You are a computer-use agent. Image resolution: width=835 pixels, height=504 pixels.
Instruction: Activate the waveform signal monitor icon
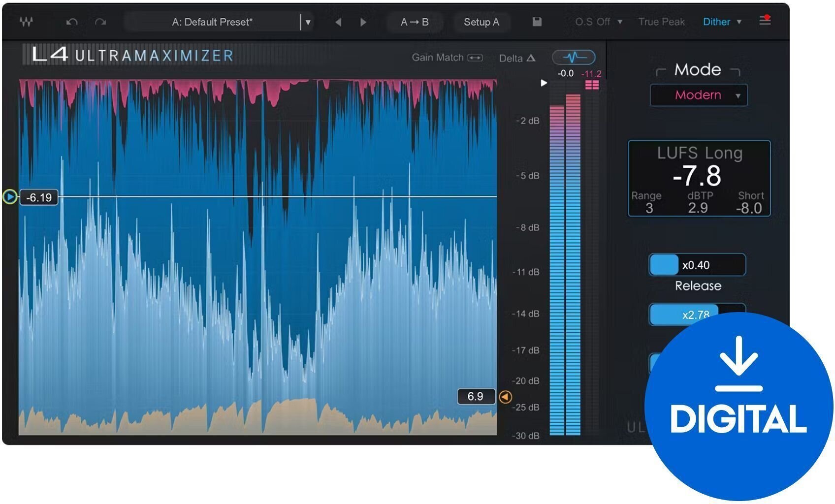click(x=574, y=58)
